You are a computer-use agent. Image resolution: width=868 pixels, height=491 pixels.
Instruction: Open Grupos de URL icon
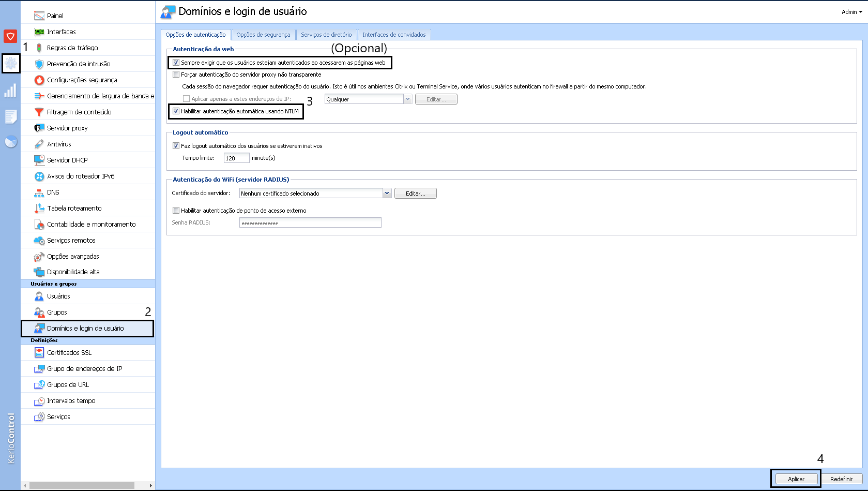click(x=39, y=384)
